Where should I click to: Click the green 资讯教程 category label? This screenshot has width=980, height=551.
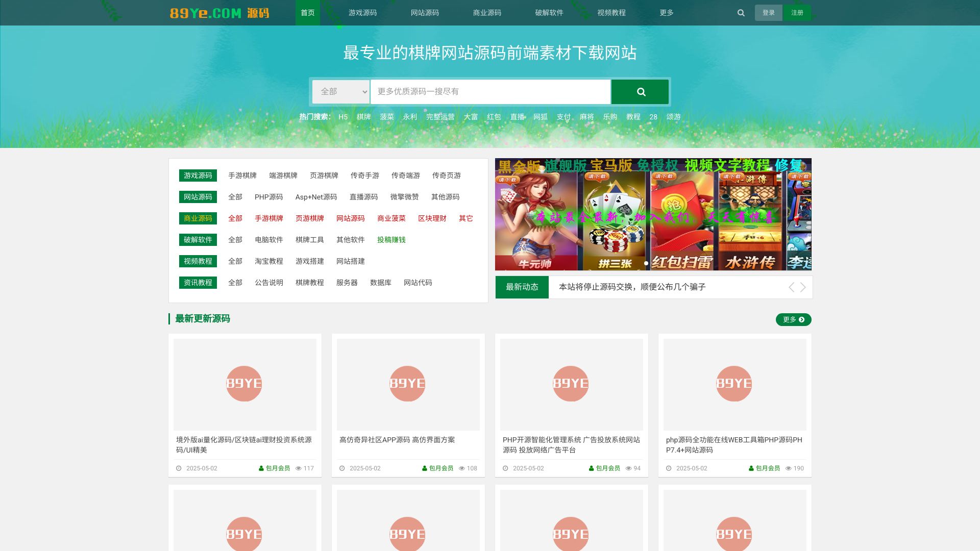click(198, 283)
